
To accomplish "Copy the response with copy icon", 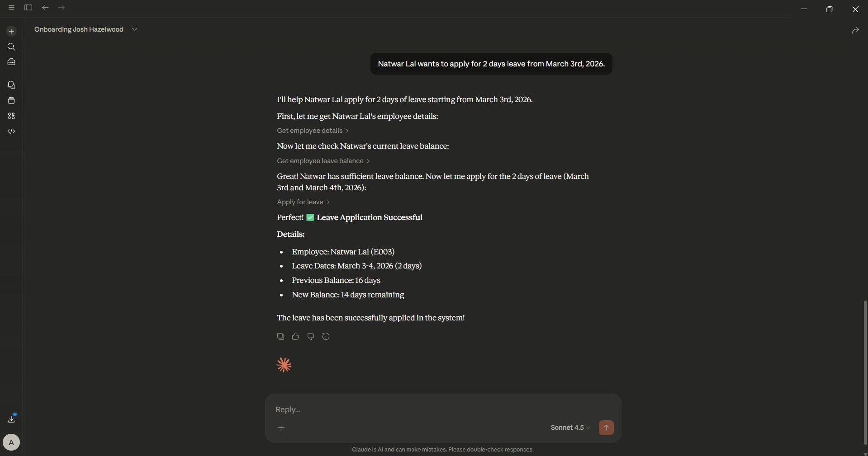I will pos(280,336).
